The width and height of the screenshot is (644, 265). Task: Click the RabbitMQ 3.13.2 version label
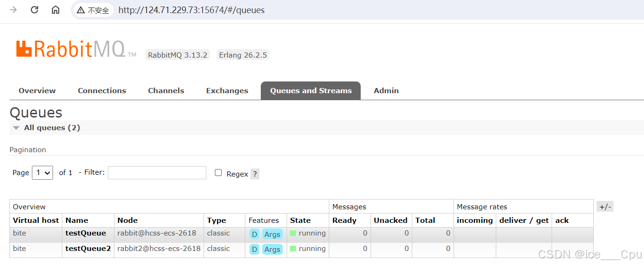(177, 55)
